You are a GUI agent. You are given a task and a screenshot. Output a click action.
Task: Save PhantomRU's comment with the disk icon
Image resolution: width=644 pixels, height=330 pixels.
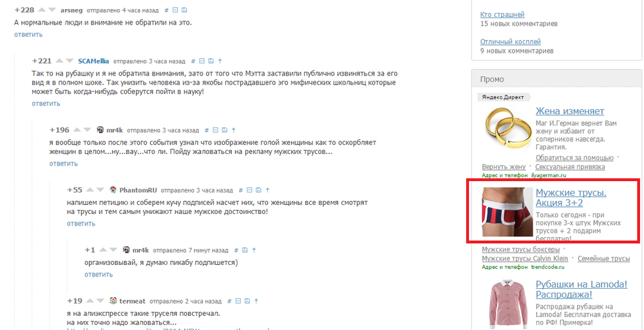click(258, 190)
